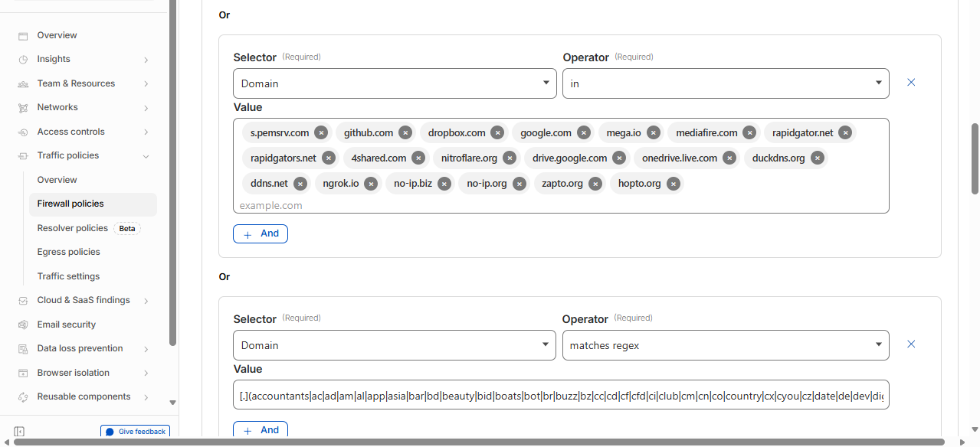Open Egress policies page
The height and width of the screenshot is (447, 980).
click(x=69, y=252)
